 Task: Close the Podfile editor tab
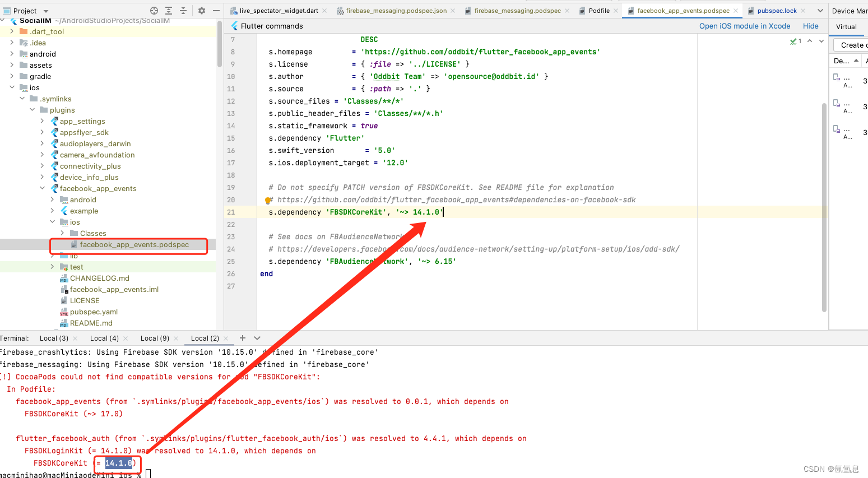[616, 11]
